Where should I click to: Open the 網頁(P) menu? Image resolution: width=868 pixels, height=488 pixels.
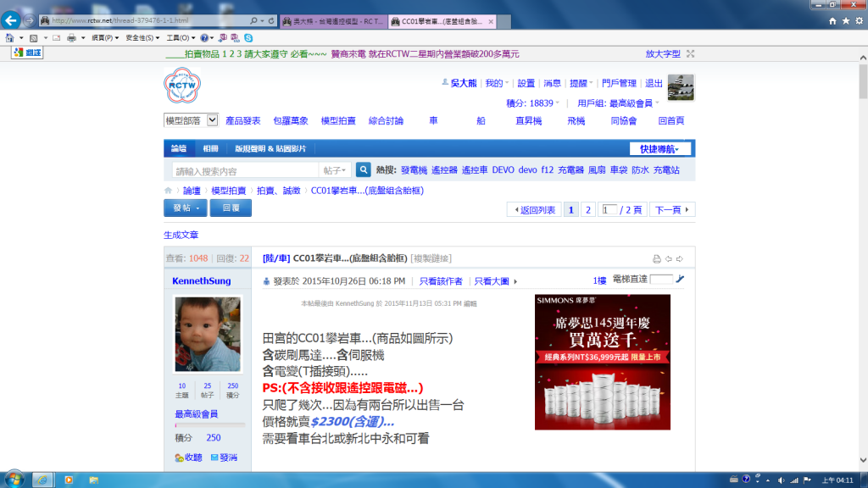(x=104, y=37)
